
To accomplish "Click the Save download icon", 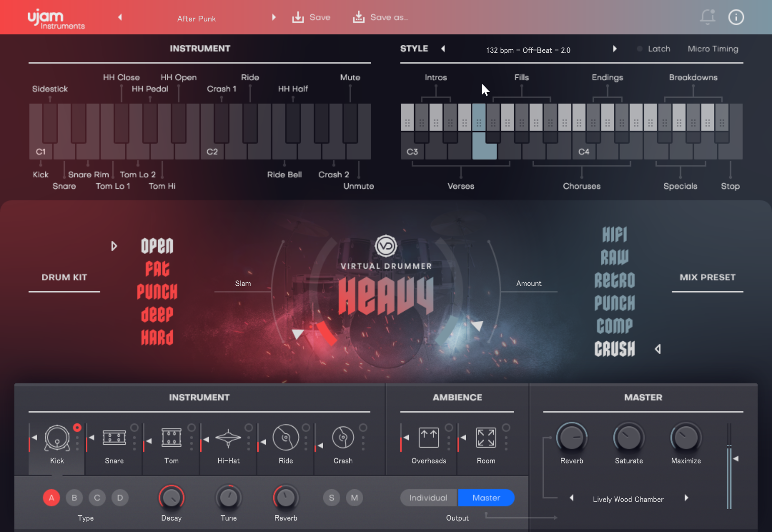I will coord(298,18).
